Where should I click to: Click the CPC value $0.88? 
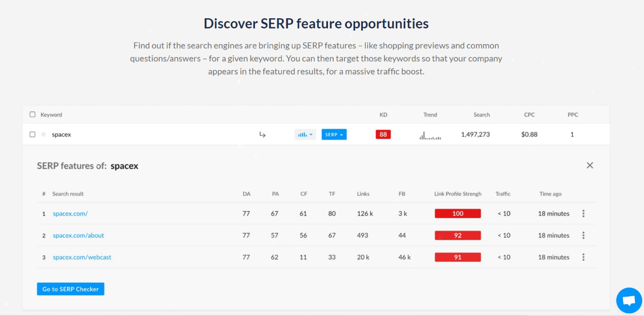(529, 135)
